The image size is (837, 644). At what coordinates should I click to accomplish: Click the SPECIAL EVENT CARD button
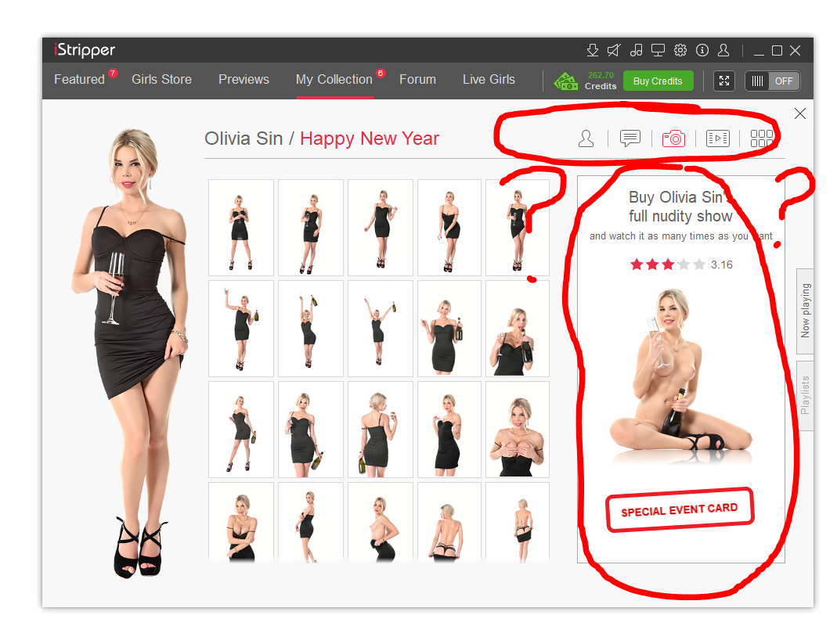(680, 509)
